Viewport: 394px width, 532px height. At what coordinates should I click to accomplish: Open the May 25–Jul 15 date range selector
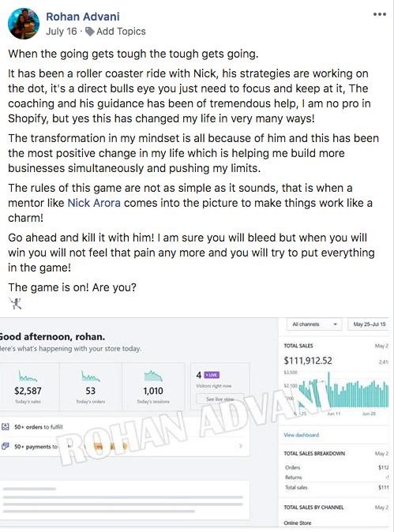[x=369, y=324]
